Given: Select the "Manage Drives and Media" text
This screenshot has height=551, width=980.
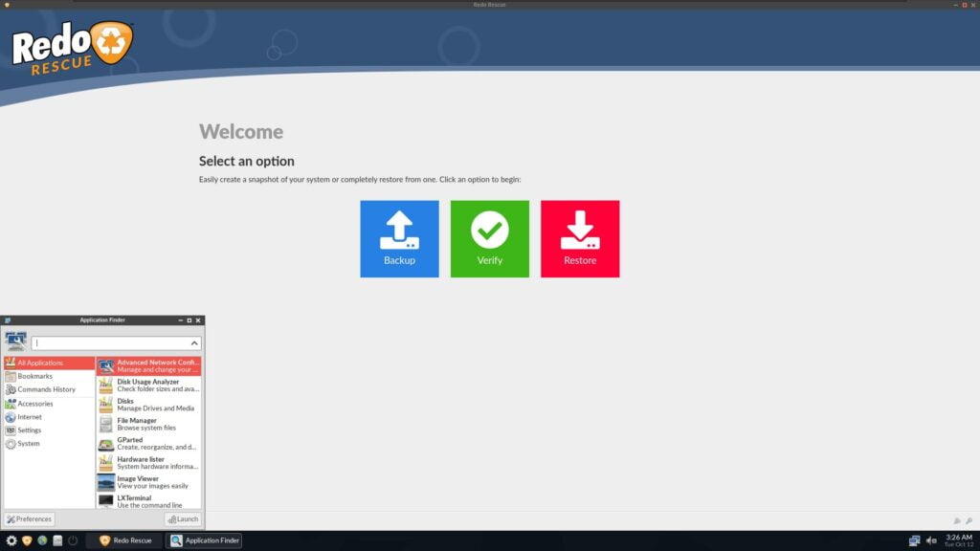Looking at the screenshot, I should click(x=156, y=408).
